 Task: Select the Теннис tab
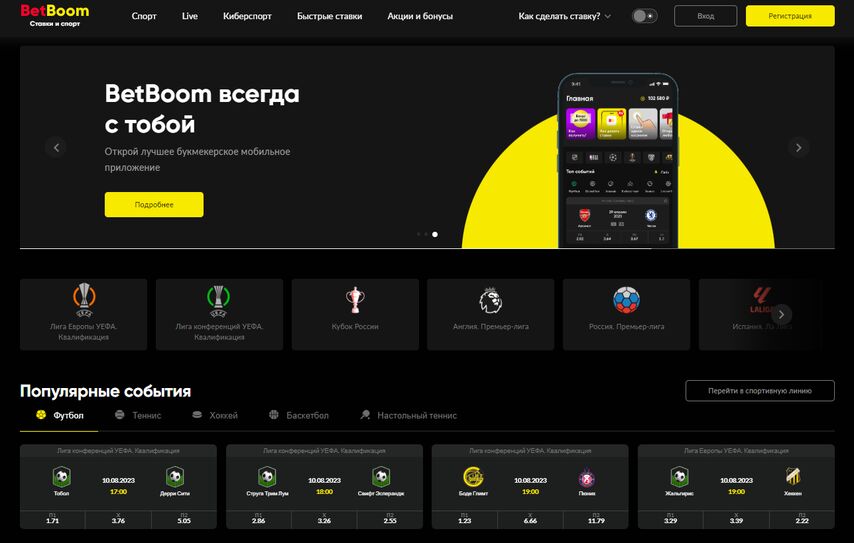coord(138,416)
